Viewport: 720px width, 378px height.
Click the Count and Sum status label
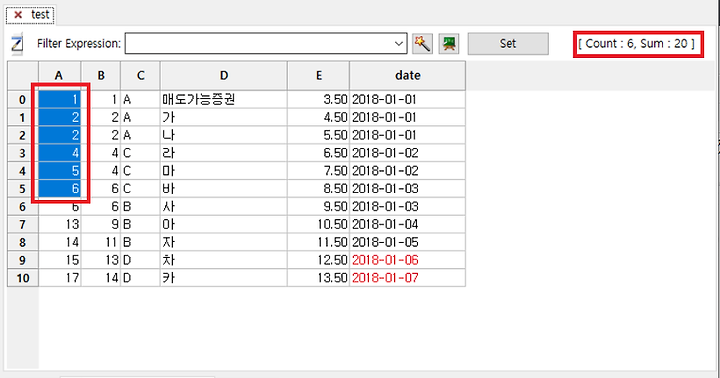[636, 44]
